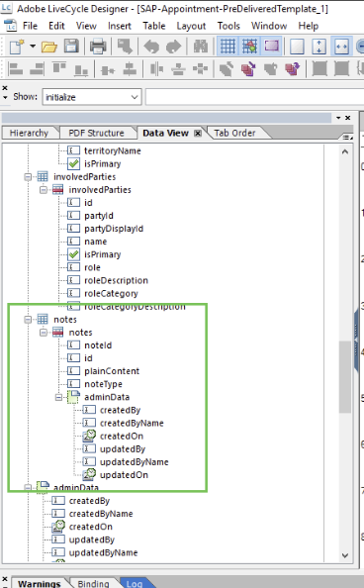
Task: Switch to the Tab Order tab
Action: tap(234, 133)
